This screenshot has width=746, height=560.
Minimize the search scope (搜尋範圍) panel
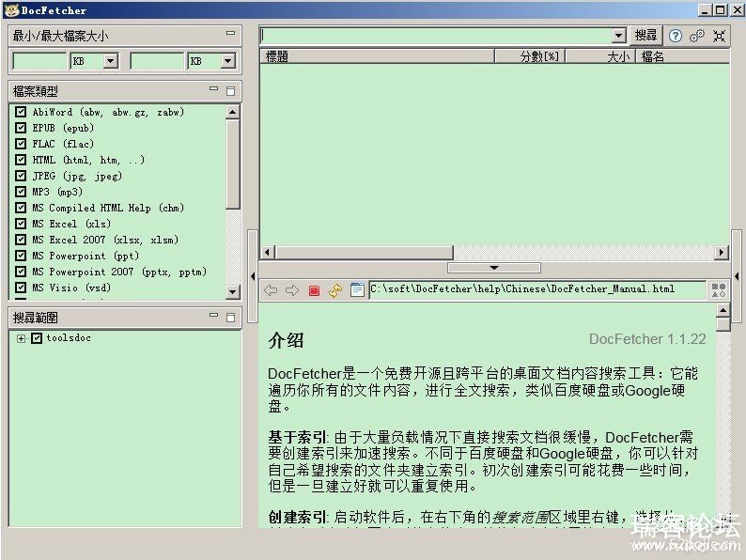(213, 315)
